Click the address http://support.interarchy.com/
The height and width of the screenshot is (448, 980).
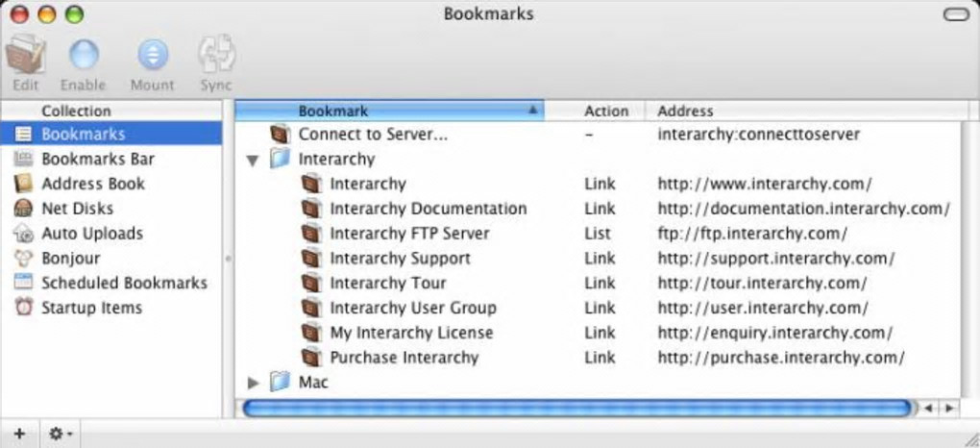point(776,259)
